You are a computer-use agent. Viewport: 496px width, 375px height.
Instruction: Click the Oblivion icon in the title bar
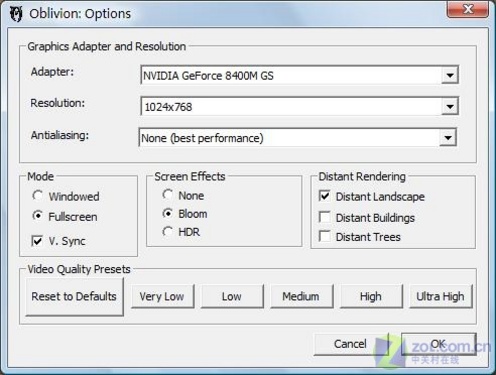[x=16, y=14]
